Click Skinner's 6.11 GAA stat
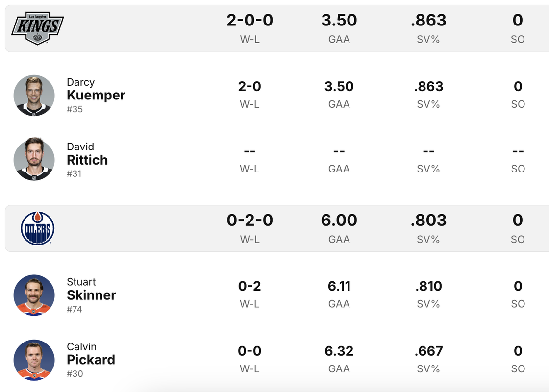The width and height of the screenshot is (549, 392). [x=339, y=286]
